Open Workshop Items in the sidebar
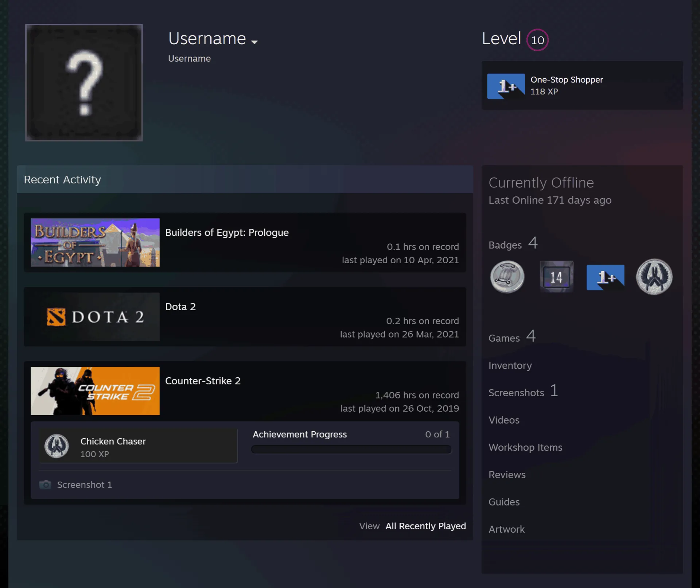This screenshot has height=588, width=700. point(525,447)
